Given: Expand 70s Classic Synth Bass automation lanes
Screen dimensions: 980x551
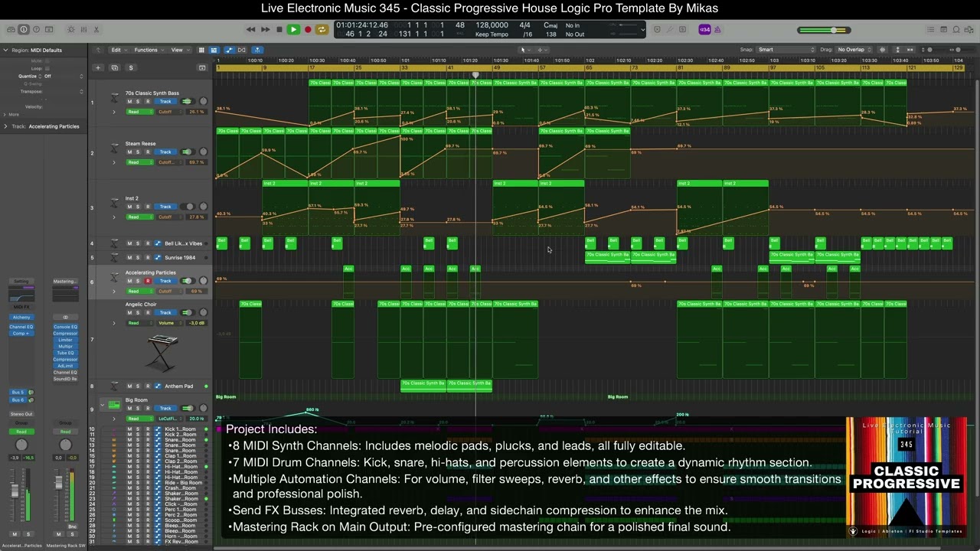Looking at the screenshot, I should (x=114, y=112).
